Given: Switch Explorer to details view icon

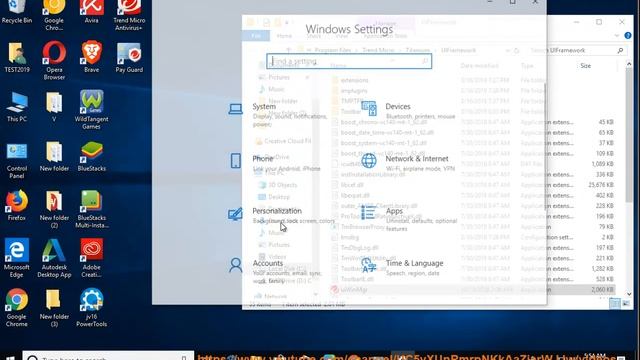Looking at the screenshot, I should click(615, 303).
